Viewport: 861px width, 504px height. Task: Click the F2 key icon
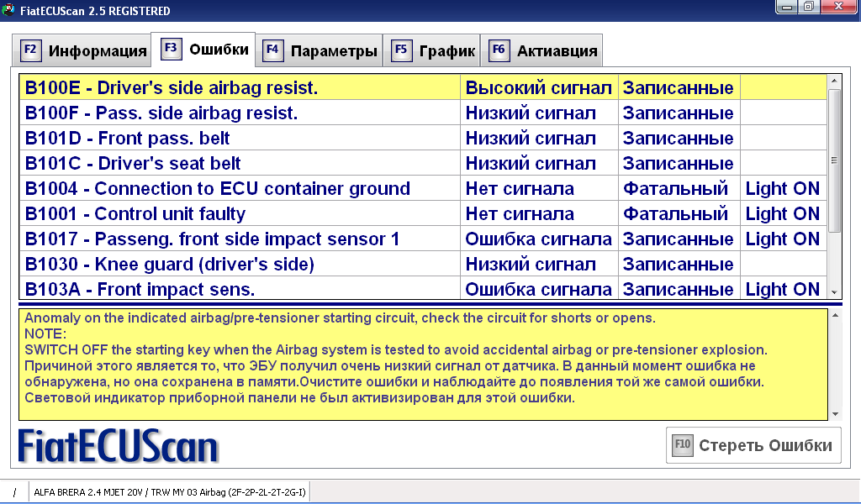31,50
